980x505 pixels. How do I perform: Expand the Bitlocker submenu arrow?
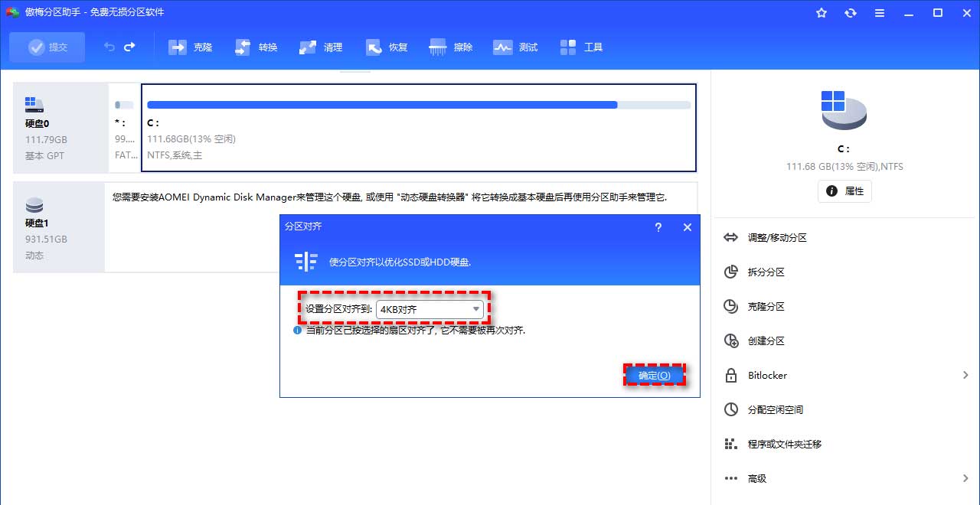point(965,376)
